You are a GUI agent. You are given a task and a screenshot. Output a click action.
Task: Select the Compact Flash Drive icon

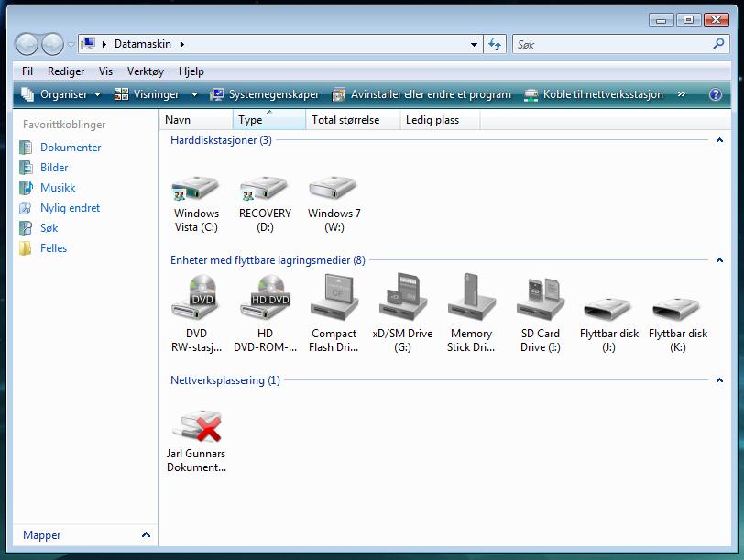pyautogui.click(x=334, y=298)
